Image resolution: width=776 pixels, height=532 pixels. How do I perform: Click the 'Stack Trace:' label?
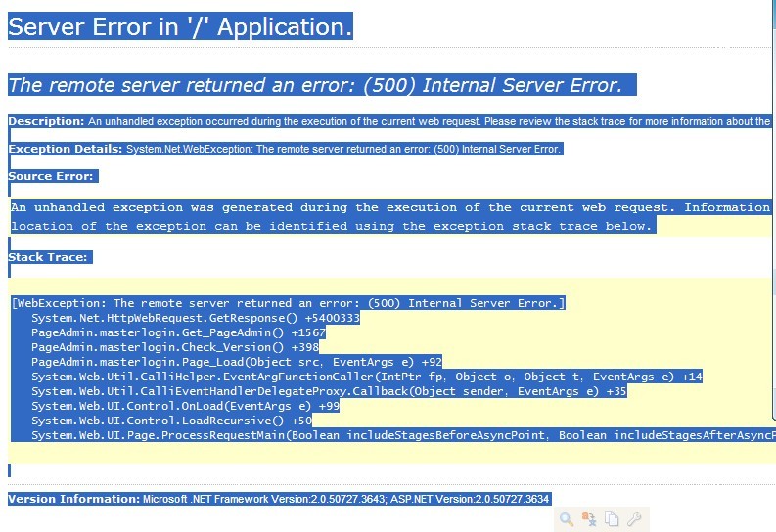pyautogui.click(x=49, y=257)
